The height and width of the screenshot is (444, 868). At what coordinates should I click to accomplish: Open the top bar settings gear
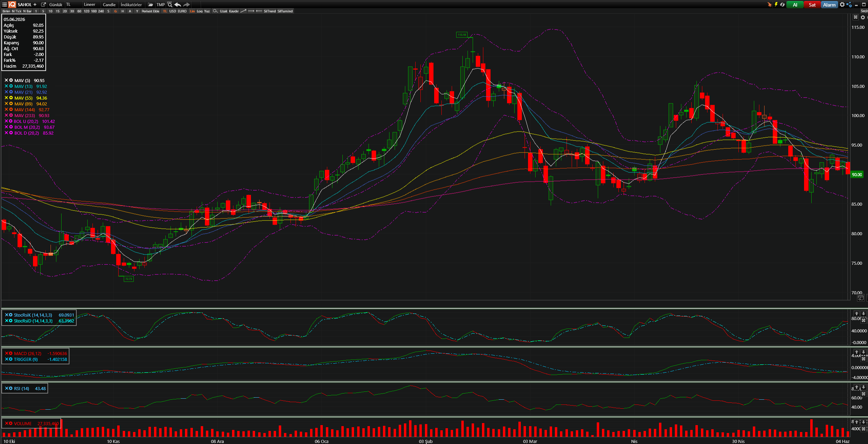tap(842, 4)
